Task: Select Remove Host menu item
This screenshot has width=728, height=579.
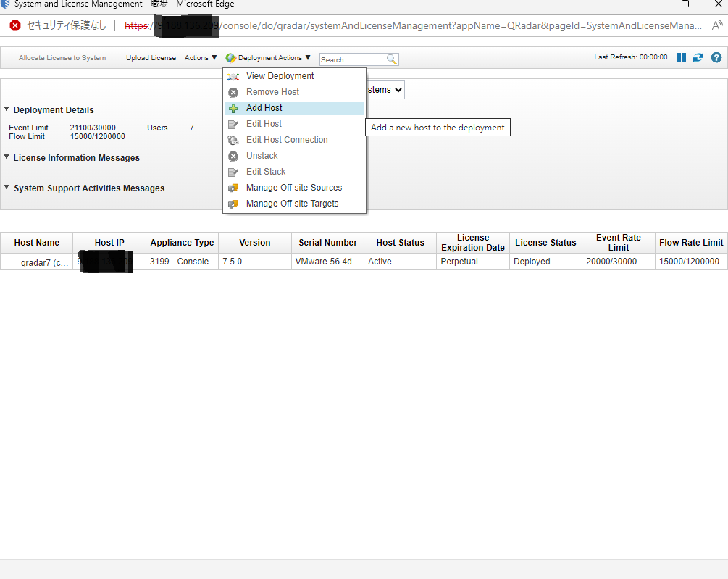Action: click(294, 92)
